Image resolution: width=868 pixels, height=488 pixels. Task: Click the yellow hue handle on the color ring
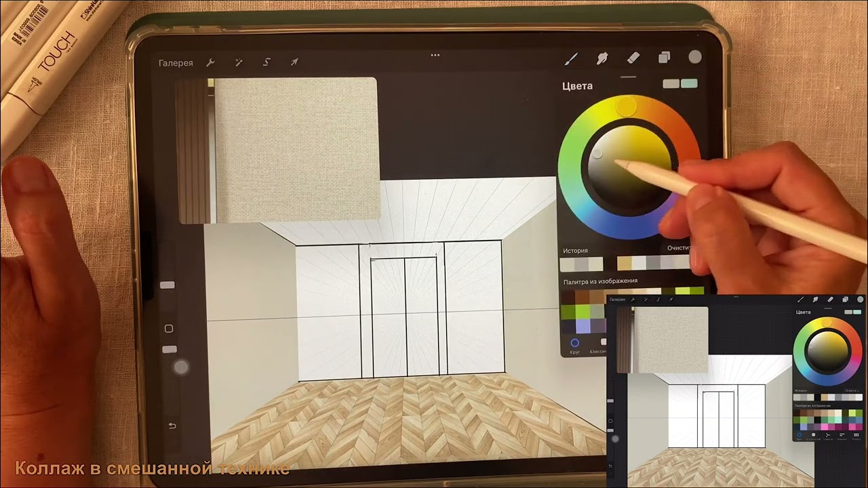point(627,106)
